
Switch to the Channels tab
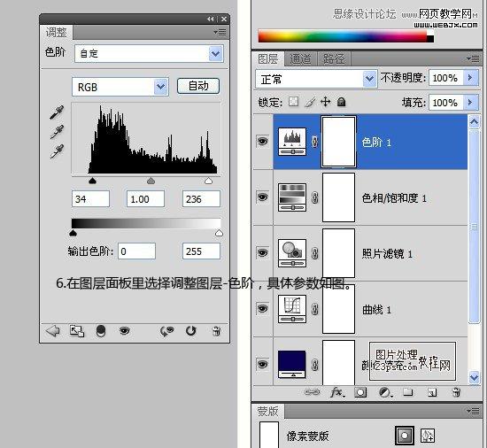300,58
